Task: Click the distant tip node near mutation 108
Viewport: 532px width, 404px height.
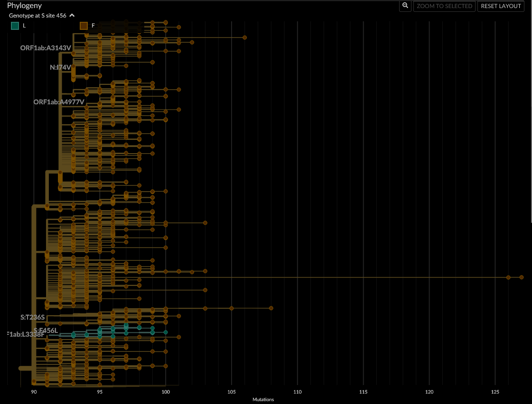Action: [x=271, y=308]
